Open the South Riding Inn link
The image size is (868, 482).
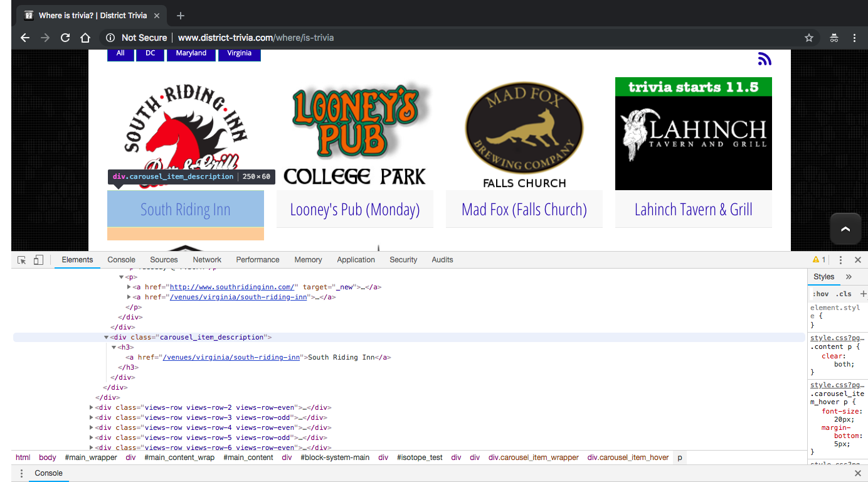186,210
